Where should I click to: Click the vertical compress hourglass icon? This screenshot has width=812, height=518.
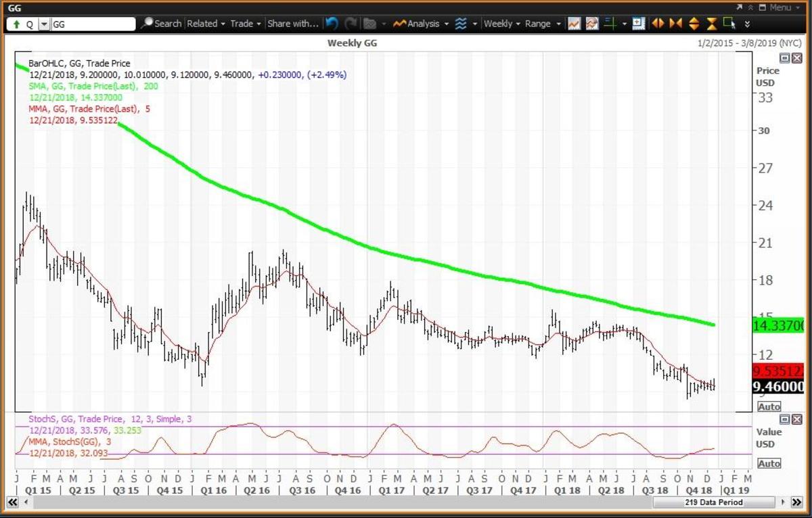click(x=711, y=24)
